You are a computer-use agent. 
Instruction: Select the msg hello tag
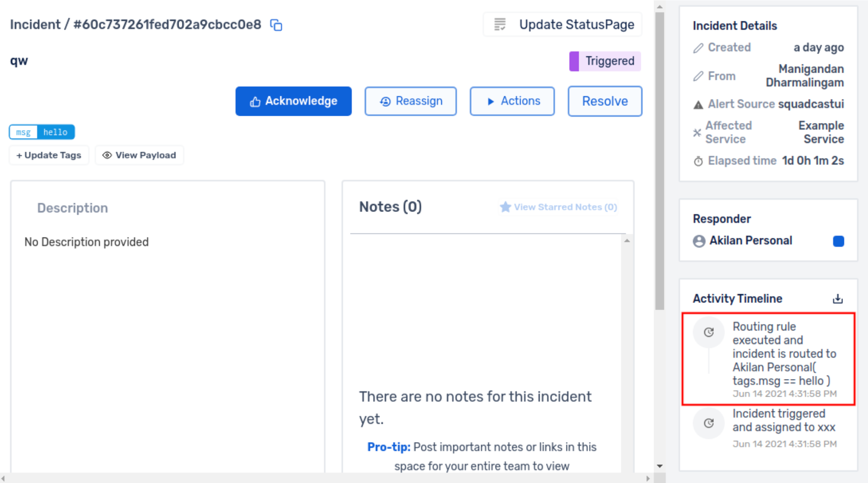[x=42, y=132]
